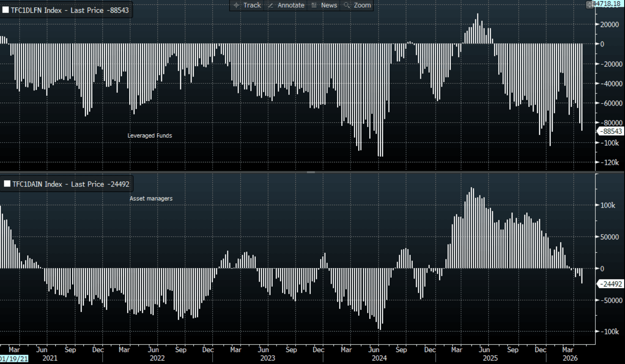625x364 pixels.
Task: Select the Zoom magnifier tool
Action: pyautogui.click(x=357, y=5)
